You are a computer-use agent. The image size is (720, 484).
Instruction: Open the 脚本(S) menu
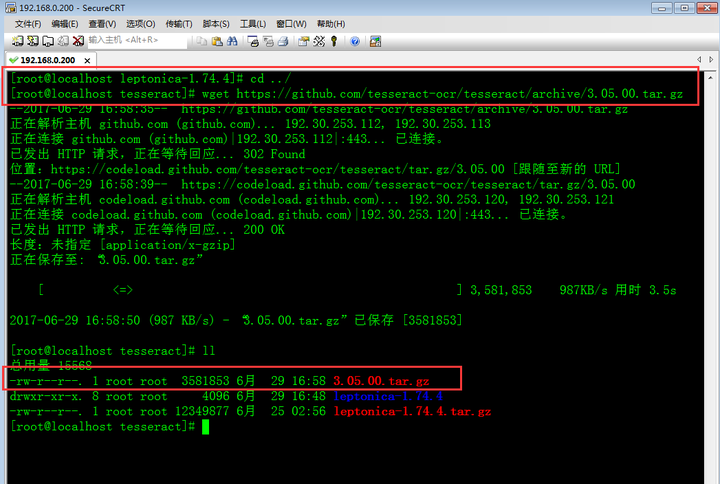click(216, 24)
